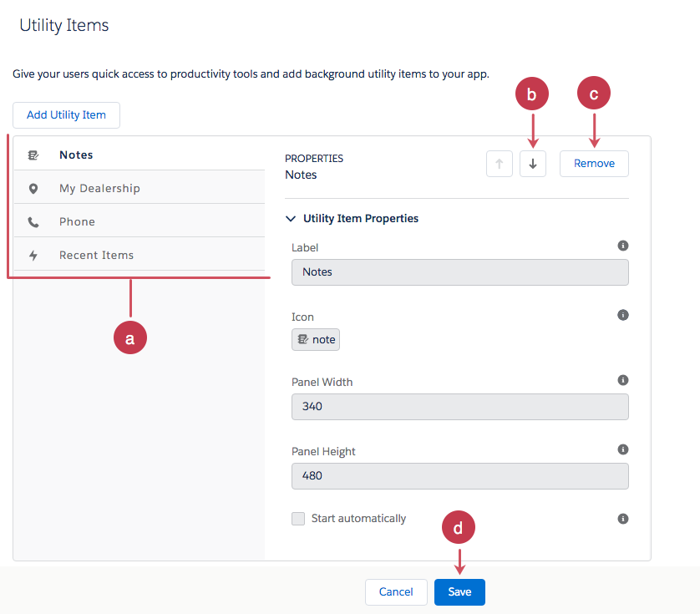This screenshot has width=700, height=614.
Task: Select the My Dealership utility item
Action: [x=139, y=189]
